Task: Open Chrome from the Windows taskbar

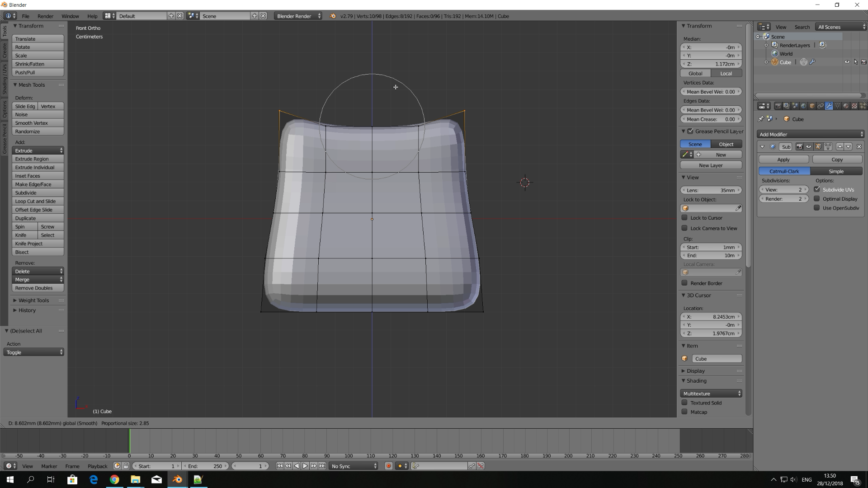Action: (114, 479)
